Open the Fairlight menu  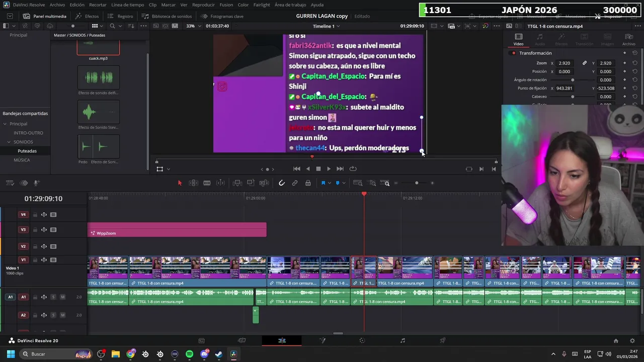(x=262, y=5)
